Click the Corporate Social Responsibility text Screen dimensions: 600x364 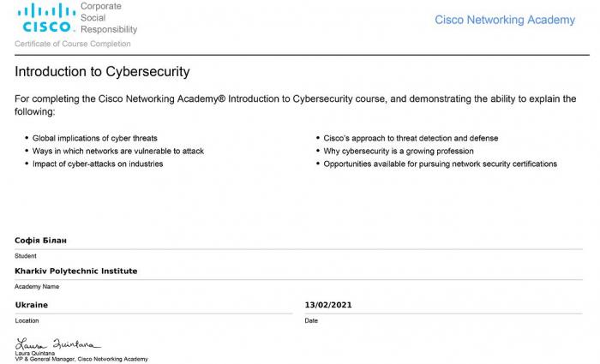point(108,17)
